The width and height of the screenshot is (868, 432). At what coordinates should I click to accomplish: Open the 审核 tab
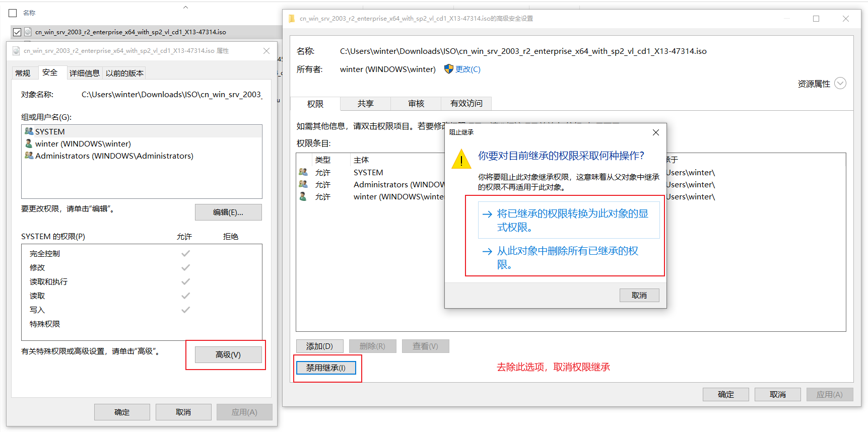pos(416,103)
